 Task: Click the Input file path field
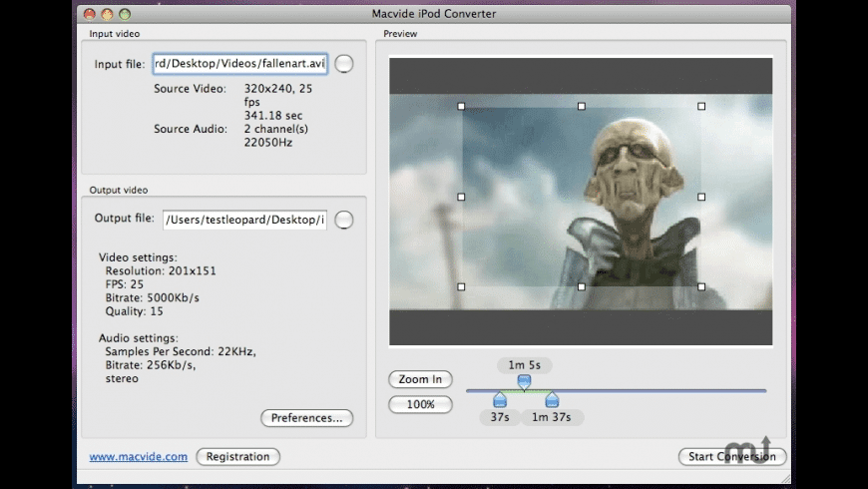(x=240, y=64)
